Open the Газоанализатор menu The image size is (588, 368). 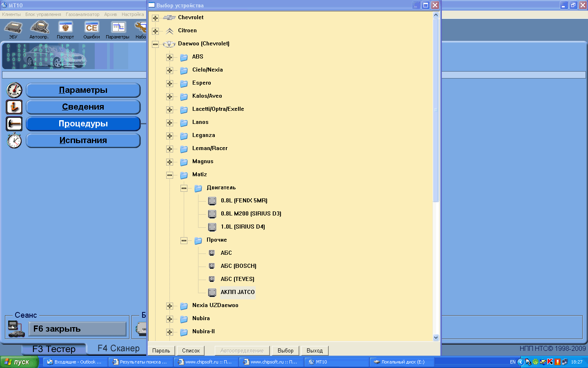(82, 14)
